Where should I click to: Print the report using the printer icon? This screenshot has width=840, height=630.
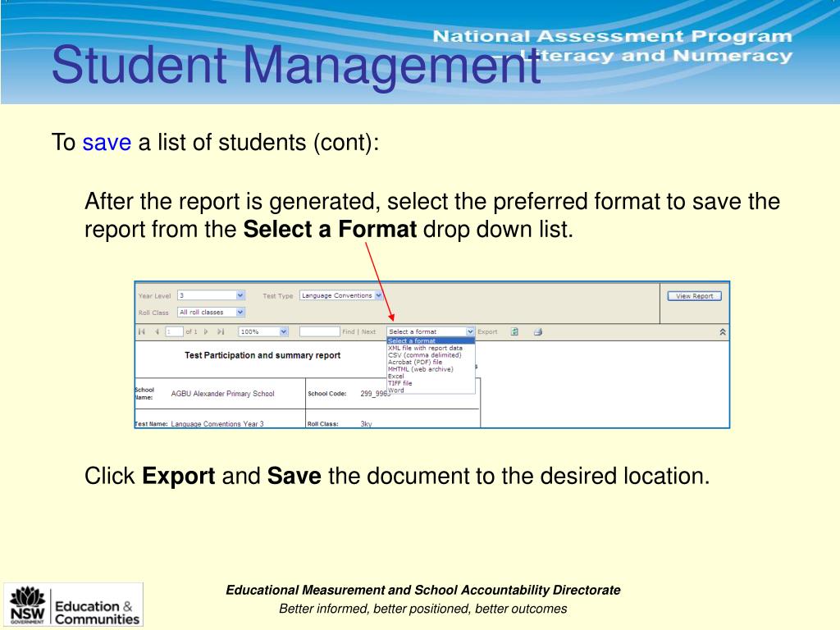tap(538, 331)
